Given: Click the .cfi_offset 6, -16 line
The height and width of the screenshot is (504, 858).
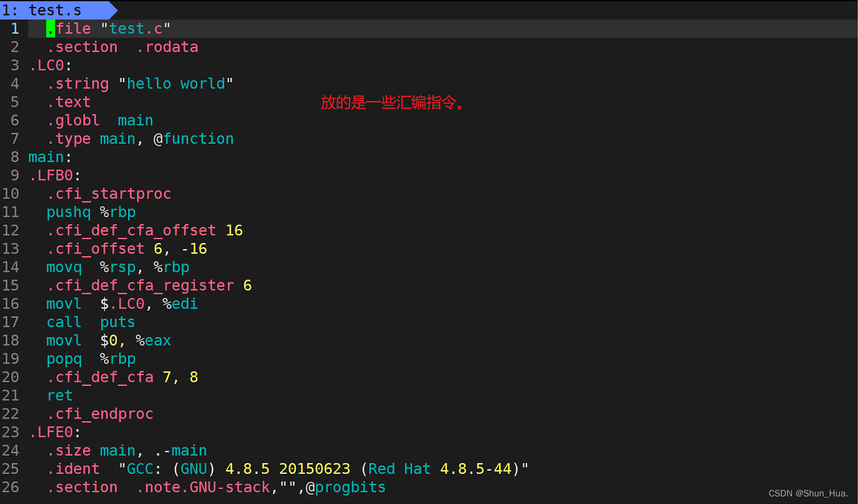Looking at the screenshot, I should point(127,249).
